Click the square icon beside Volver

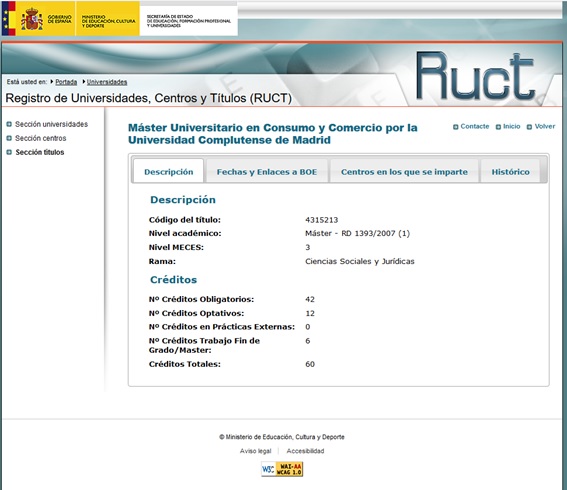529,127
